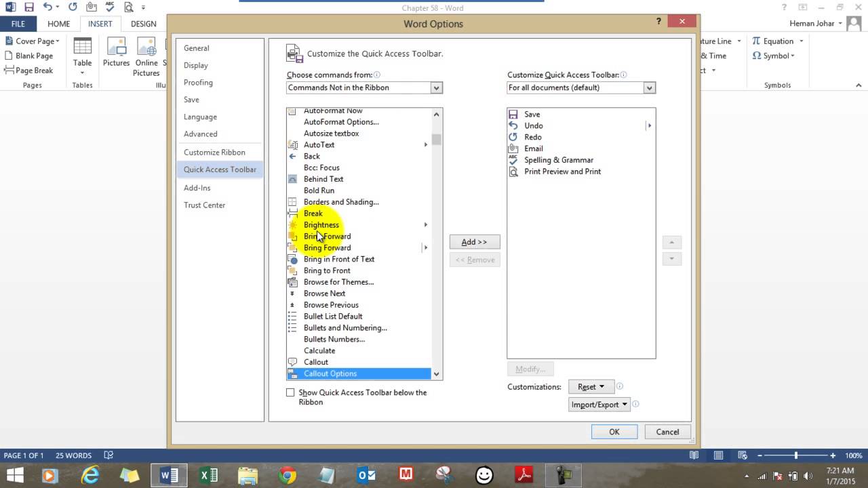Click the OK button

point(614,432)
